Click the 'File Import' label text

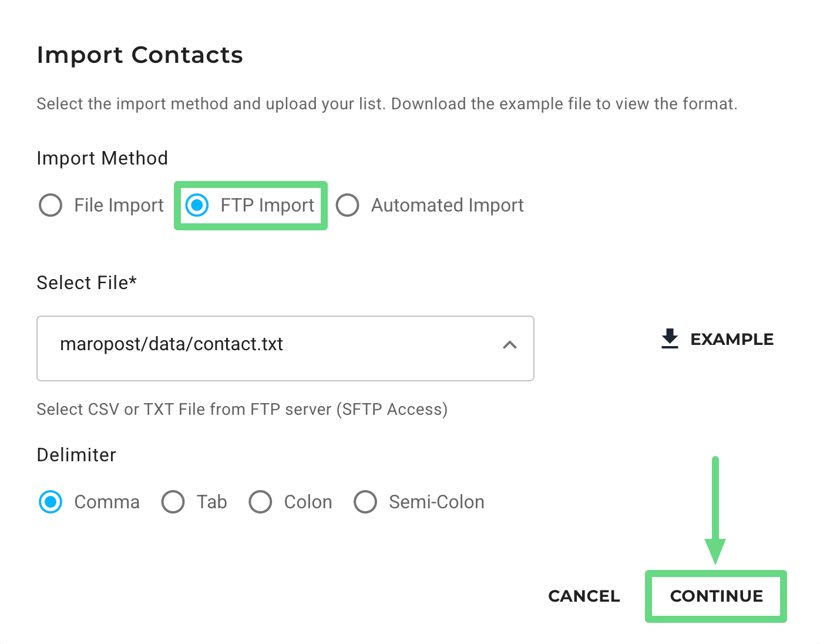click(x=119, y=205)
